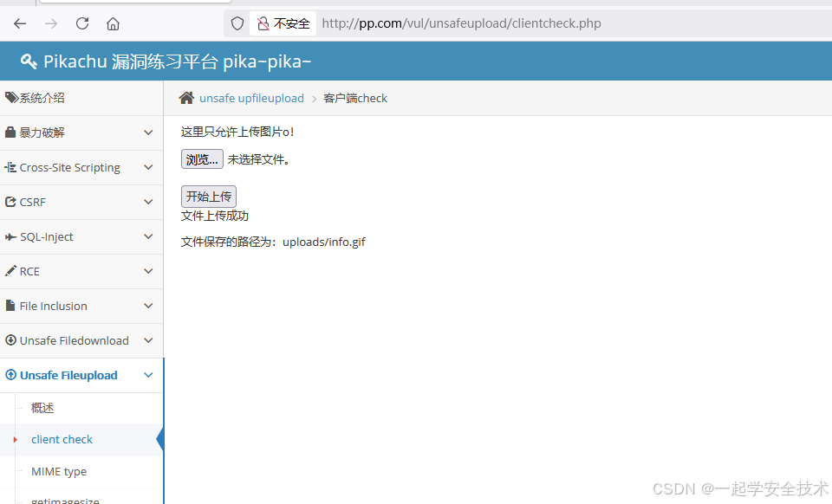Screen dimensions: 832x504
Task: Click the SQL-Inject plane icon
Action: 10,237
